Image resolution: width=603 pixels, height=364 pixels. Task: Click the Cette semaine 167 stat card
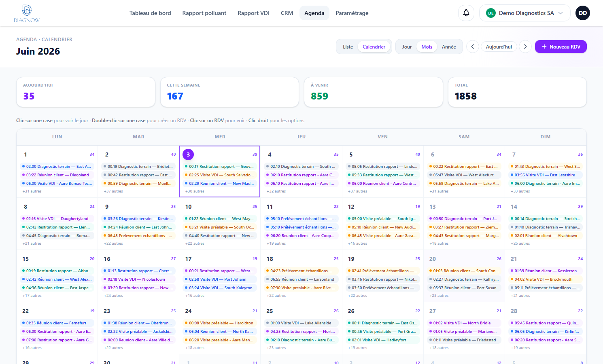[229, 92]
